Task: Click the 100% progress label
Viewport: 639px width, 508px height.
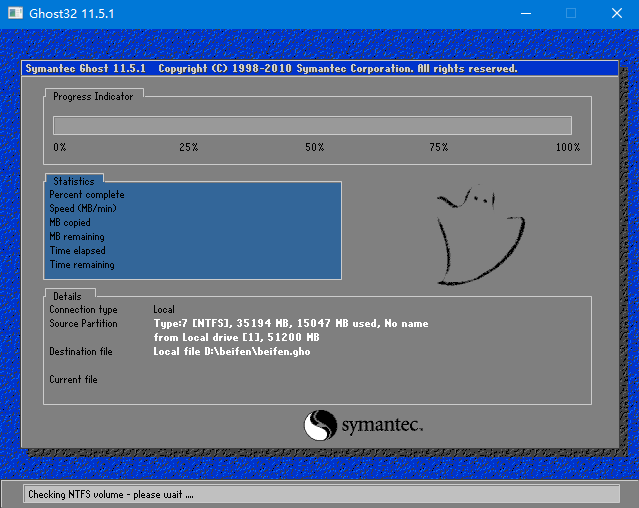Action: (x=568, y=147)
